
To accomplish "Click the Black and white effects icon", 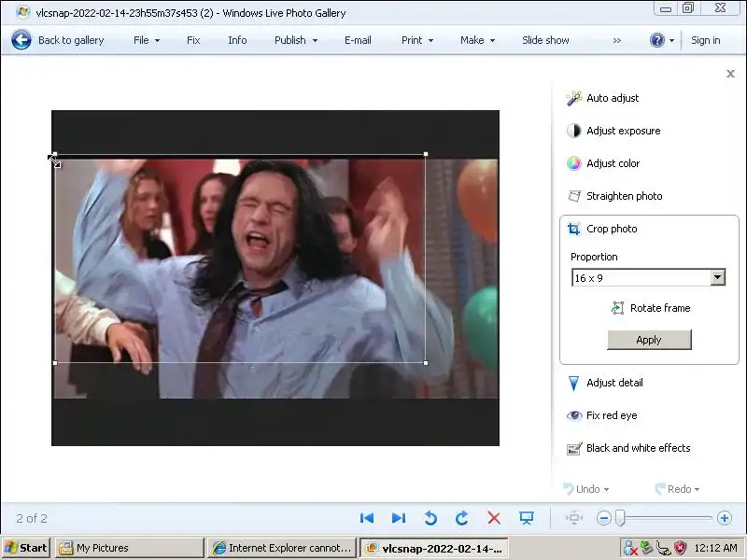I will pyautogui.click(x=574, y=449).
